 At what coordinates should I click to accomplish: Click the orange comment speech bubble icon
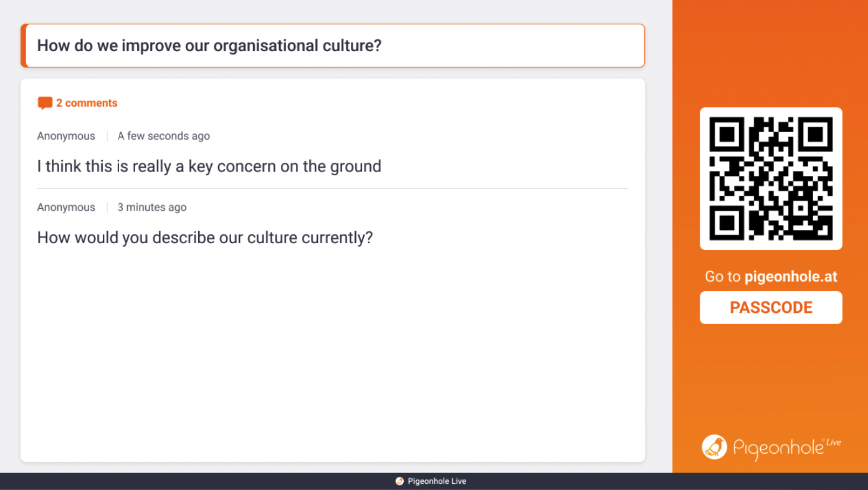pos(45,103)
